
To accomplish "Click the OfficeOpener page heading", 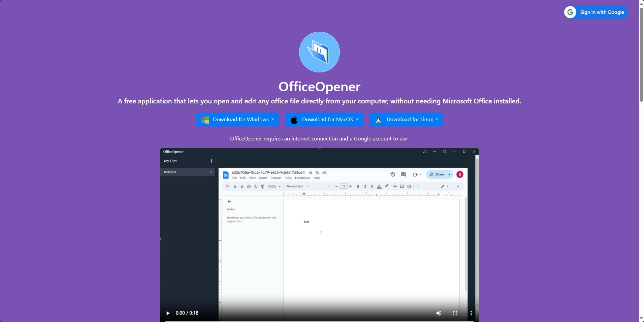I will click(319, 87).
